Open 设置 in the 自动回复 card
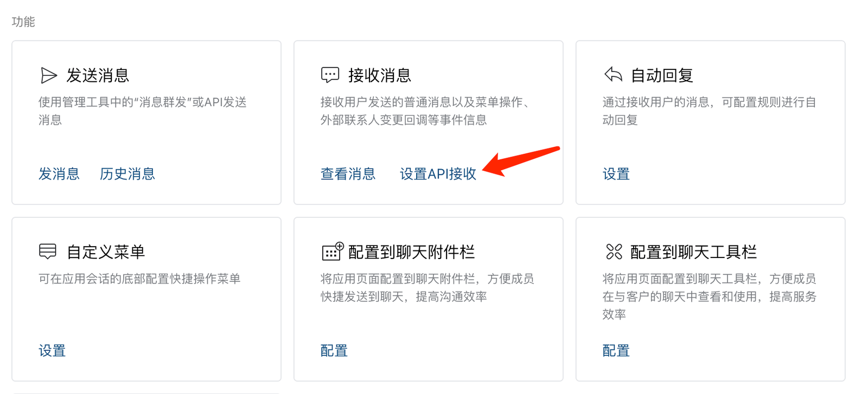This screenshot has height=394, width=868. [616, 174]
